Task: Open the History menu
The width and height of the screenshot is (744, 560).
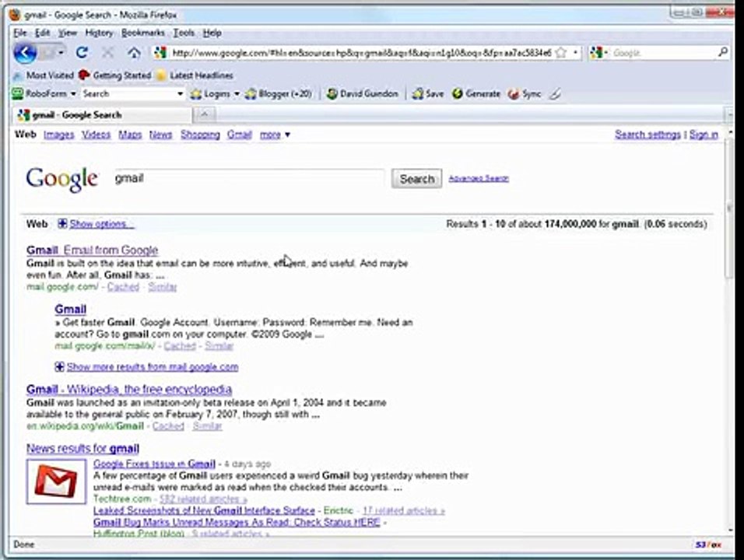Action: pyautogui.click(x=99, y=33)
